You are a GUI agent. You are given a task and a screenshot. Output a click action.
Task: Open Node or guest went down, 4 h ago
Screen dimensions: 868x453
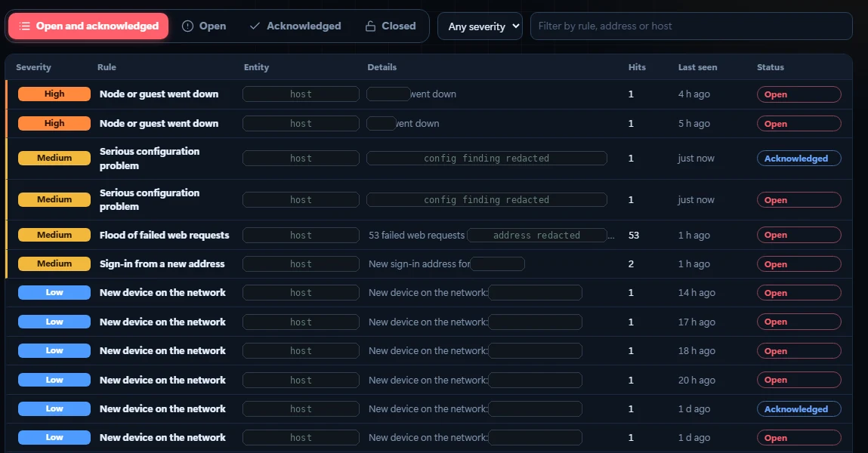click(x=159, y=94)
